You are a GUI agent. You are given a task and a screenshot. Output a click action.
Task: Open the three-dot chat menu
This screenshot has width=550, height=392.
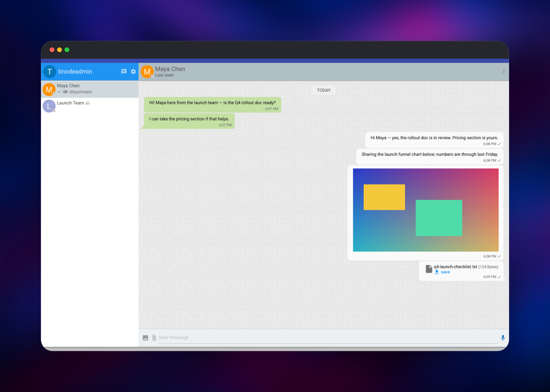point(504,71)
